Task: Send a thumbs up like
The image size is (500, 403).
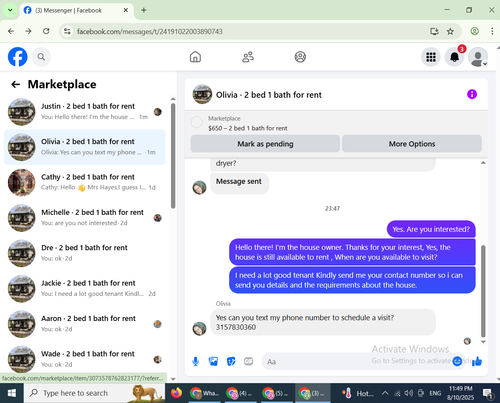Action: [x=477, y=361]
